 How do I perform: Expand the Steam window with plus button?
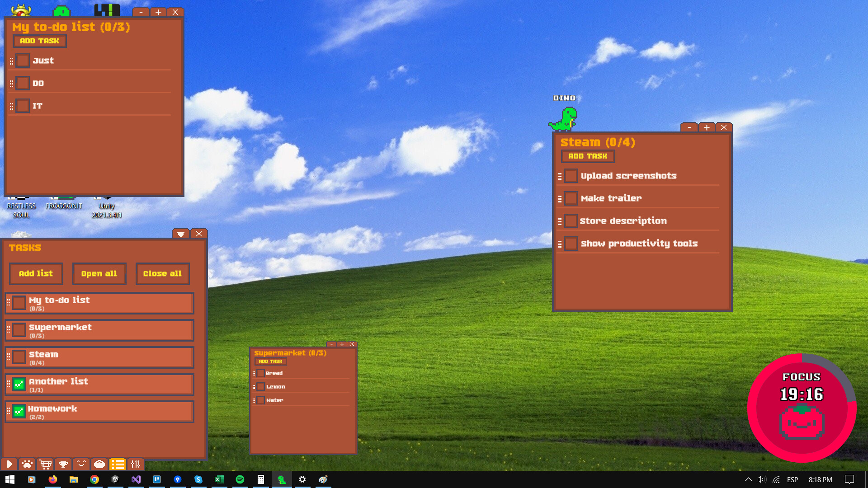(707, 127)
